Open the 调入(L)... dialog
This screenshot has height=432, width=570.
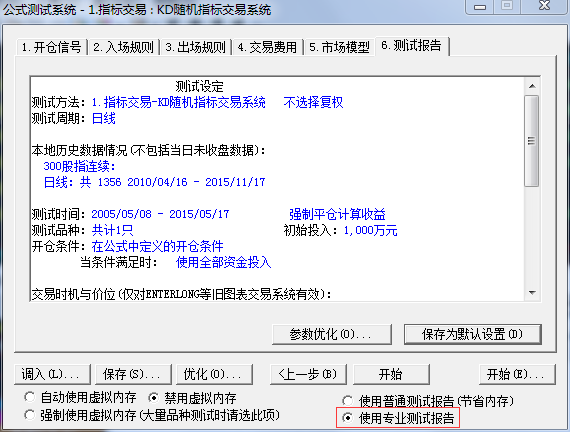[x=52, y=374]
